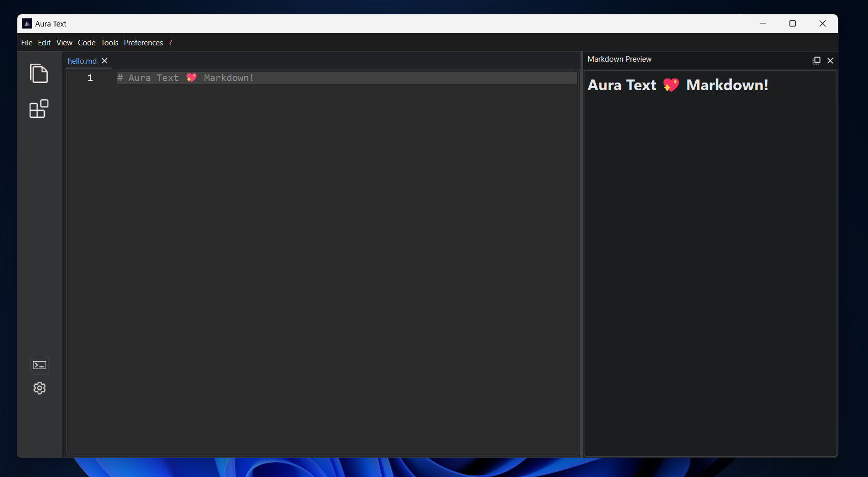Click the rendered heading in Markdown Preview
Image resolution: width=868 pixels, height=477 pixels.
coord(678,85)
